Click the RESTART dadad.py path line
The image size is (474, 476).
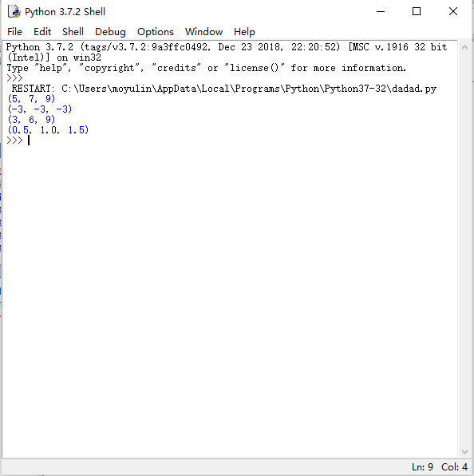[224, 89]
